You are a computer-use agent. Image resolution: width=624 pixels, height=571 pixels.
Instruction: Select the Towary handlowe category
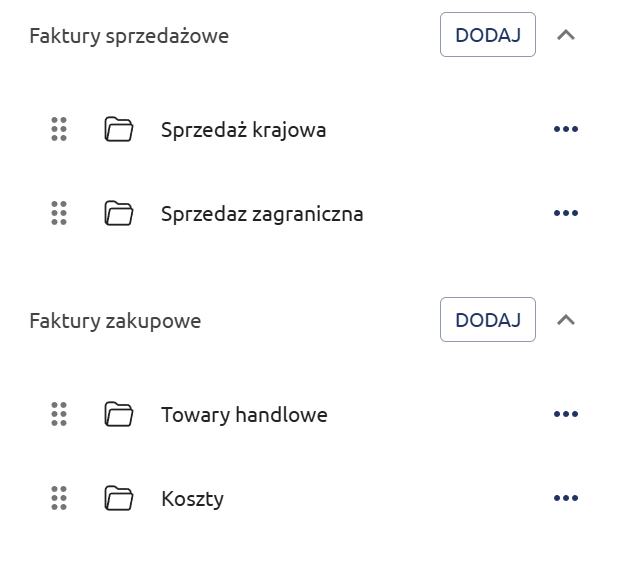point(244,415)
